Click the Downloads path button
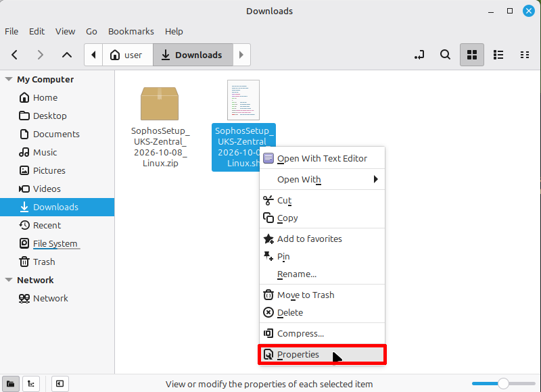The width and height of the screenshot is (541, 392). pos(193,55)
